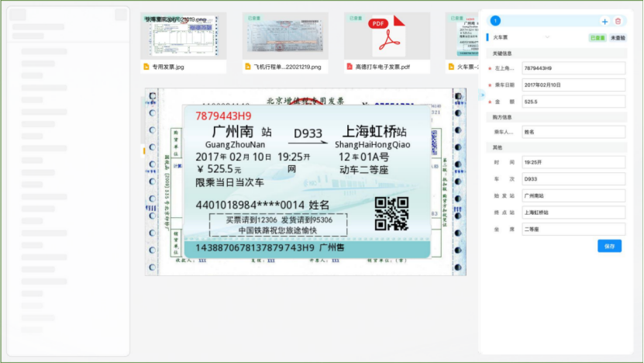Click the red trash delete icon
This screenshot has height=363, width=644.
click(618, 21)
